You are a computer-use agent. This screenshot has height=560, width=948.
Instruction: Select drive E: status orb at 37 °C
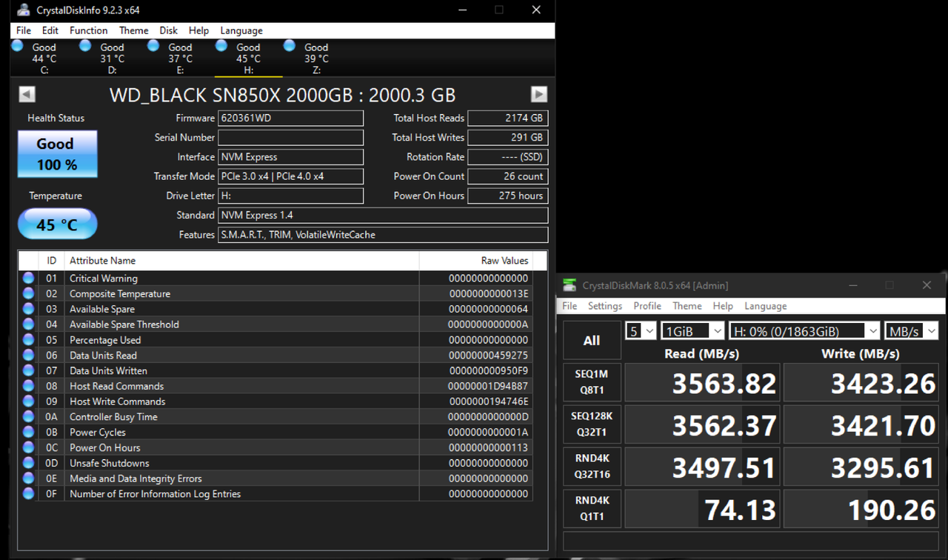(153, 46)
